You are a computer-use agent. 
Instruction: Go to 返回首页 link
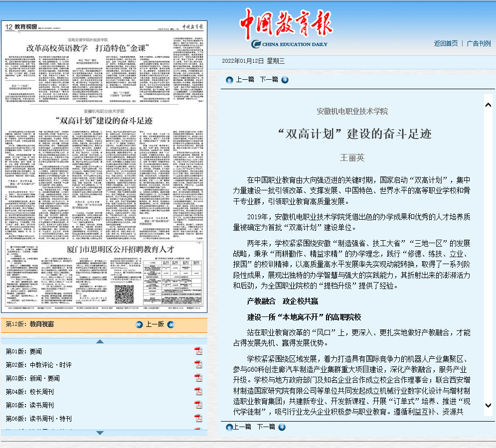coord(446,43)
